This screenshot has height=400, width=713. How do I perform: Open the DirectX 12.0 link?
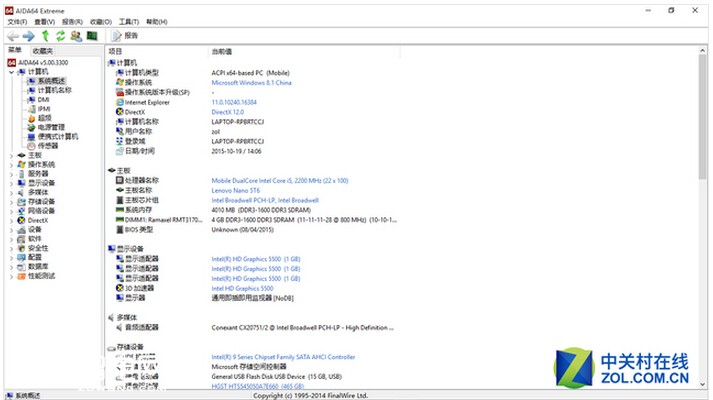coord(227,112)
